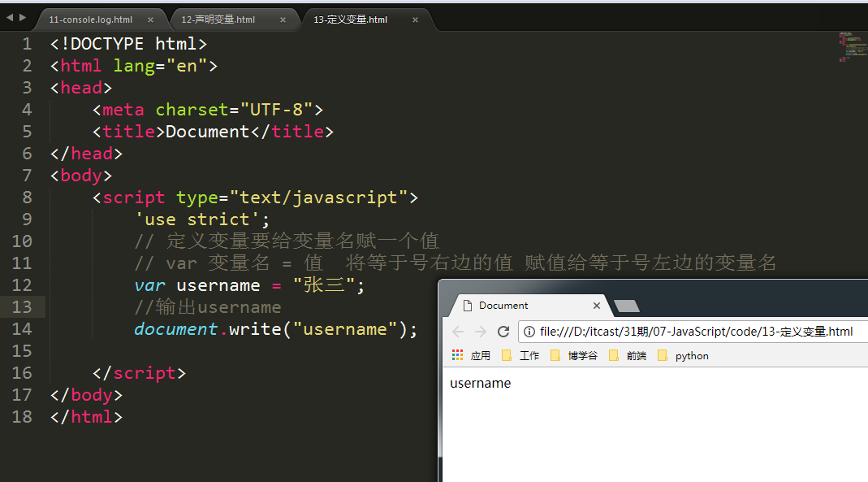Open the 前端 bookmark folder
This screenshot has width=868, height=482.
point(628,356)
